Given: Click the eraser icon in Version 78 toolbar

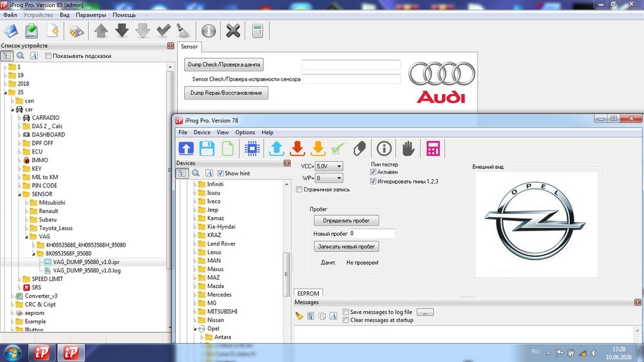Looking at the screenshot, I should pyautogui.click(x=359, y=149).
